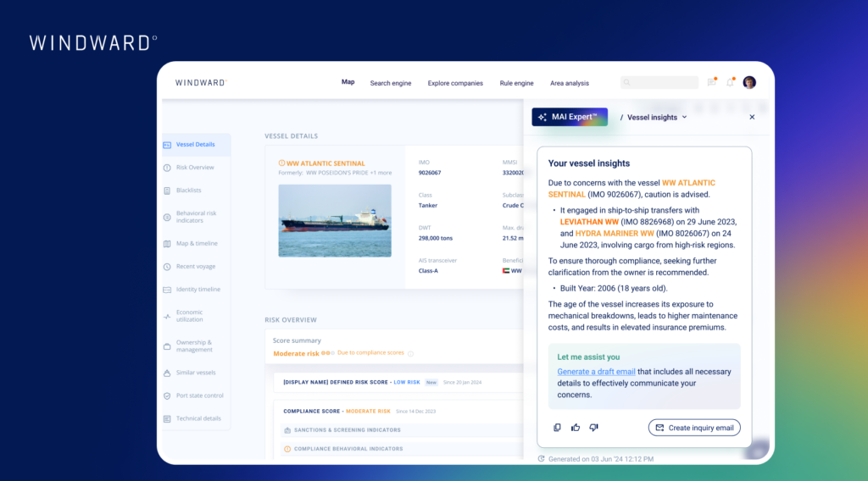This screenshot has height=481, width=868.
Task: Click the Technical details list icon
Action: point(167,419)
